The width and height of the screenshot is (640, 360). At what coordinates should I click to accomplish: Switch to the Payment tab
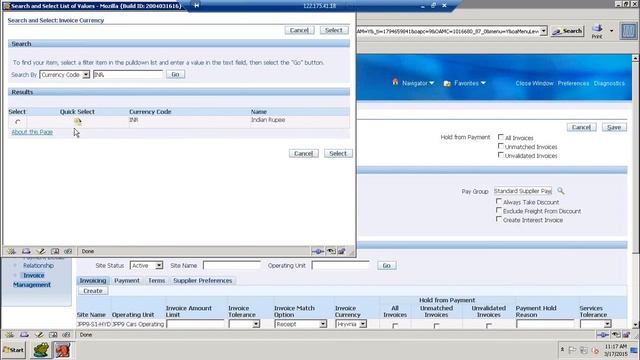coord(127,280)
